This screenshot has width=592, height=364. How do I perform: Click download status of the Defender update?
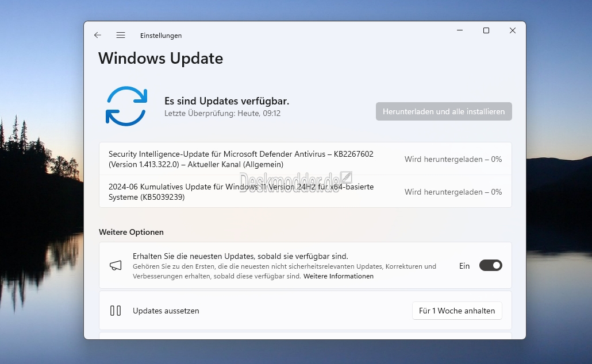pos(453,159)
